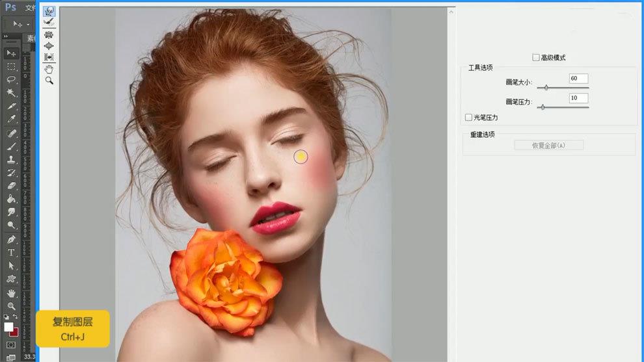
Task: Select the Liquify Hand tool
Action: coord(49,69)
